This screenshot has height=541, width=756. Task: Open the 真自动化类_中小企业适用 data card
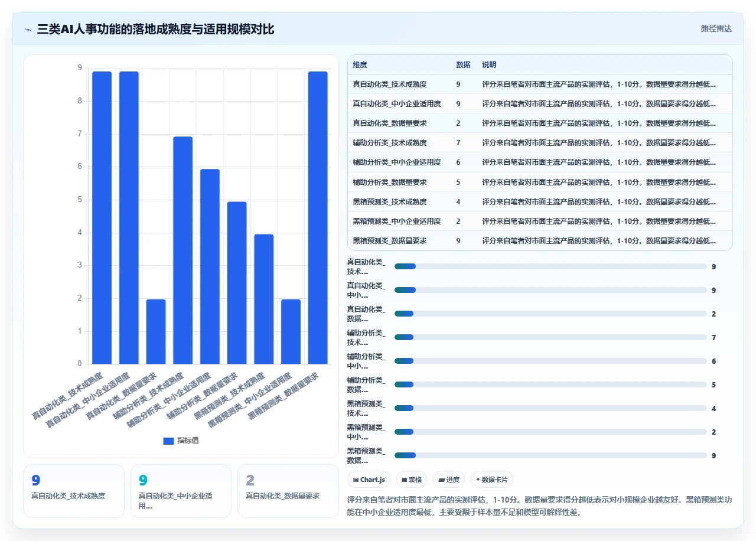[181, 491]
